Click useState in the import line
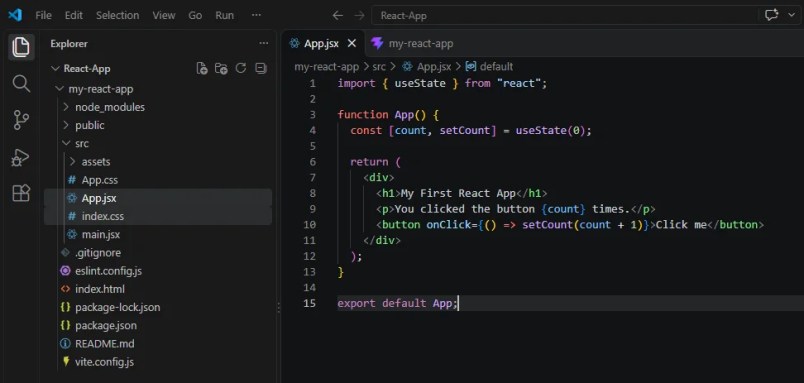This screenshot has width=804, height=383. point(420,84)
